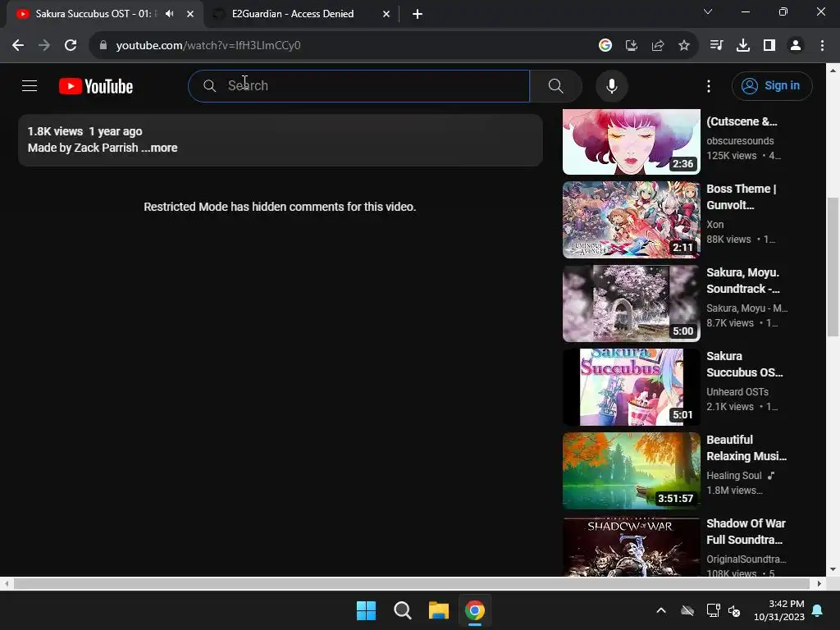840x630 pixels.
Task: Focus the YouTube Search field
Action: pyautogui.click(x=359, y=85)
